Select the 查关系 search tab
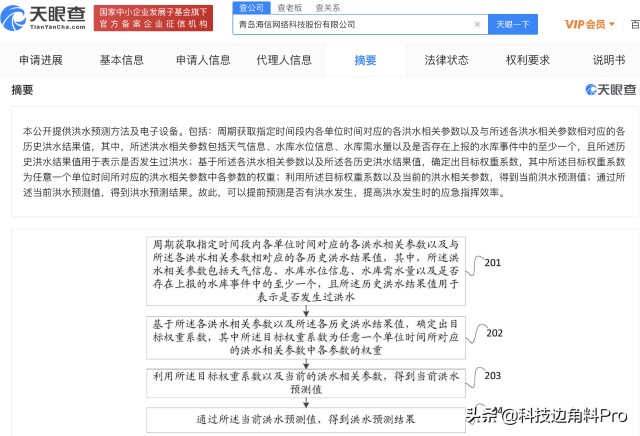This screenshot has width=640, height=436. 327,7
